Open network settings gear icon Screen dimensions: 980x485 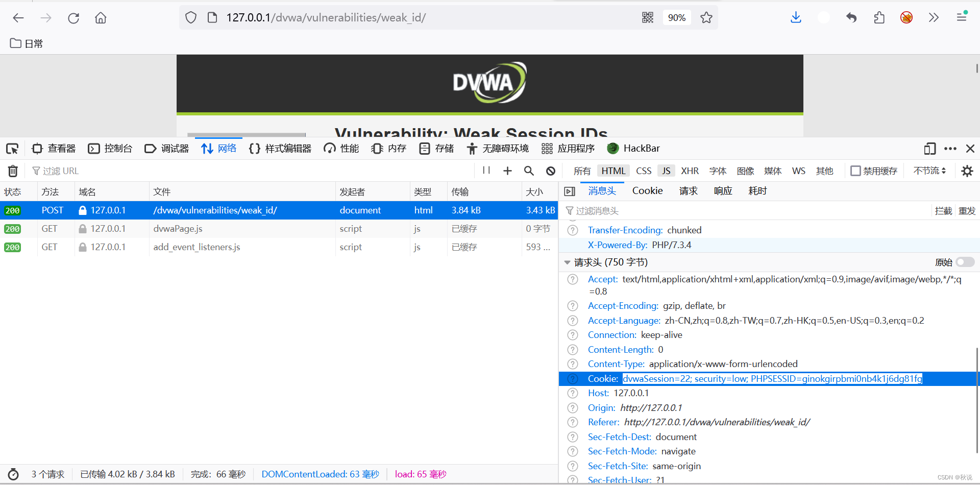(x=967, y=171)
